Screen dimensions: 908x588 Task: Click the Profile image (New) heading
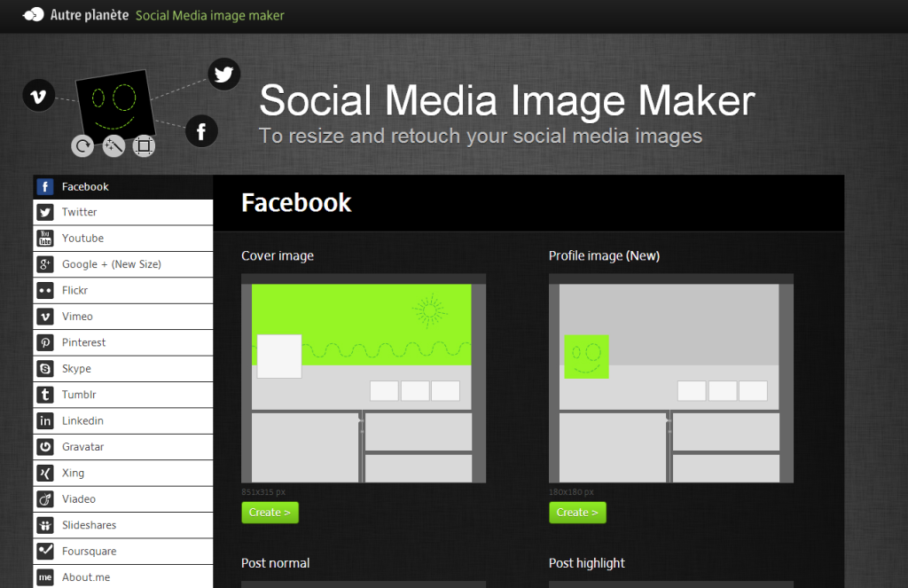[604, 255]
